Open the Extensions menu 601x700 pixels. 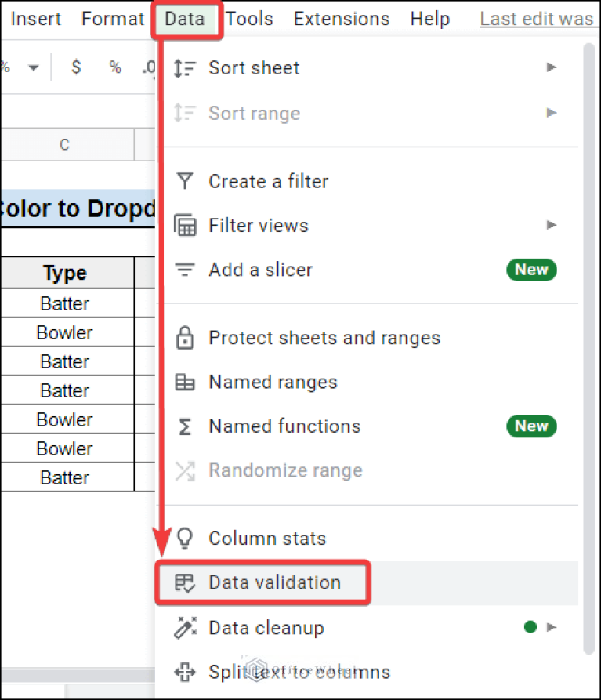[341, 18]
